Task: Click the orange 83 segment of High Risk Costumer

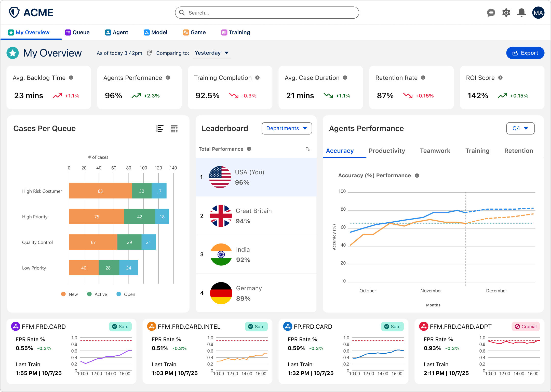Action: [x=100, y=191]
